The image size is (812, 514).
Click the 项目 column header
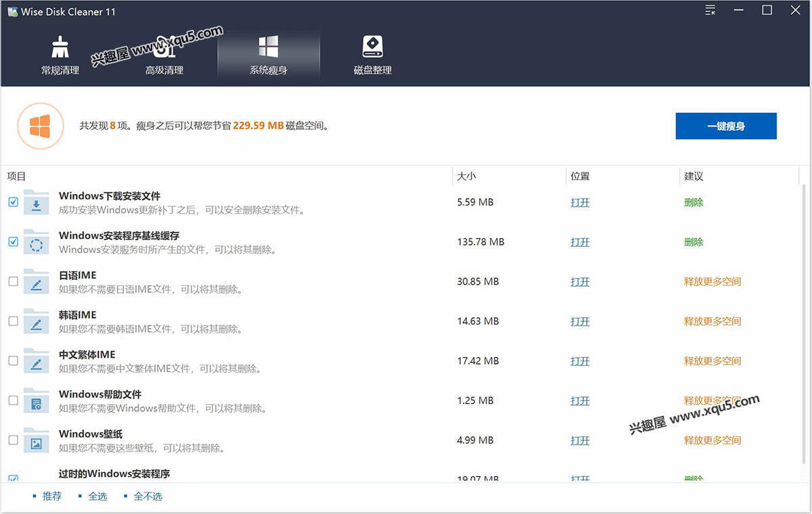pyautogui.click(x=16, y=176)
